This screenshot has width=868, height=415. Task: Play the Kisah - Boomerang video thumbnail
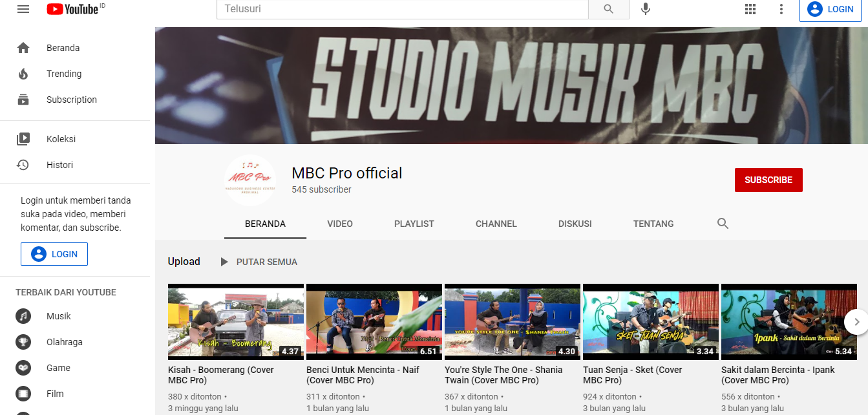click(x=236, y=321)
